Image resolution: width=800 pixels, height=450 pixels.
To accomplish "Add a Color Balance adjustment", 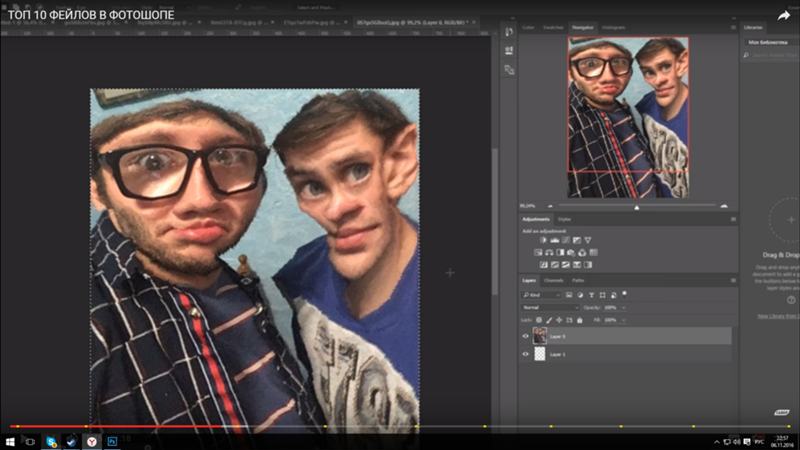I will [x=549, y=253].
